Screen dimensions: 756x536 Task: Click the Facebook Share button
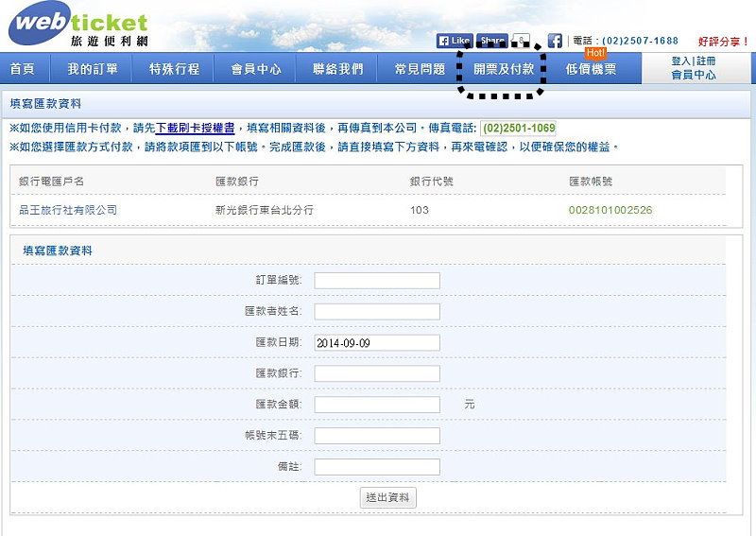(x=491, y=41)
